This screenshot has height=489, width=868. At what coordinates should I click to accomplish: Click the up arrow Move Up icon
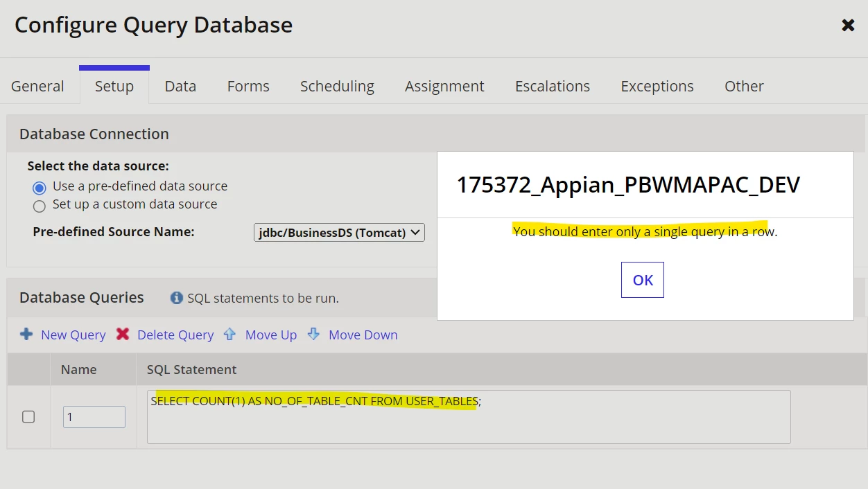[229, 334]
